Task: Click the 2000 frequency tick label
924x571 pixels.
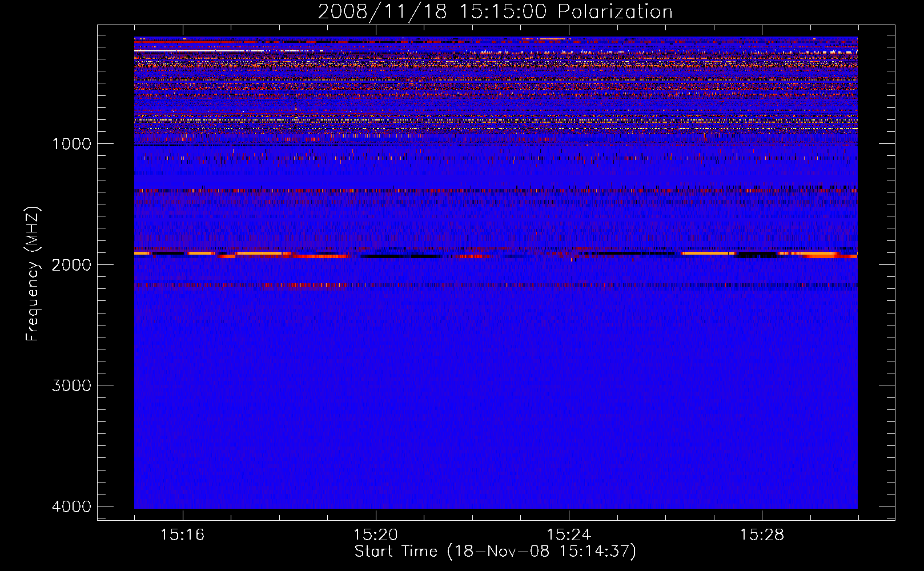Action: click(x=71, y=264)
